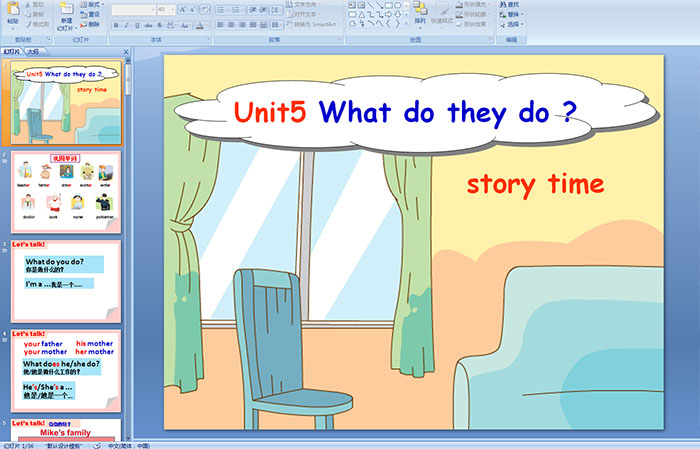Toggle Justify paragraph alignment
Viewport: 700px width, 449px height.
click(253, 25)
